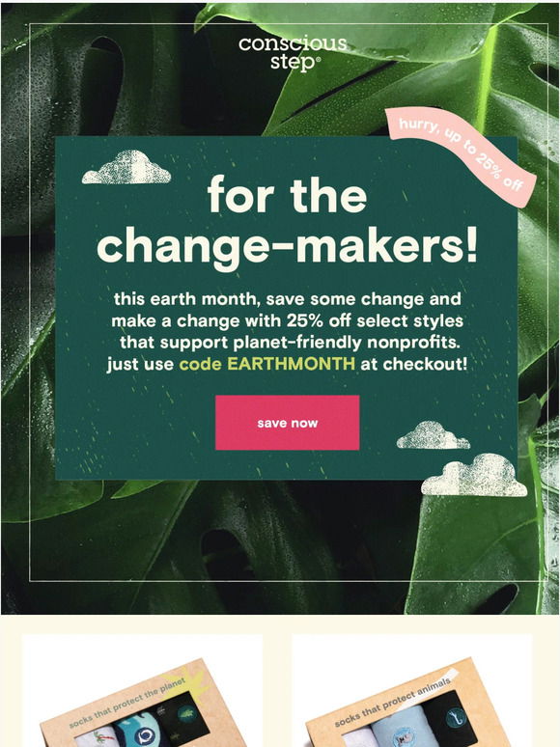The width and height of the screenshot is (560, 747).
Task: Click the pink 'hurry, up to 25% off' ribbon
Action: (x=461, y=156)
